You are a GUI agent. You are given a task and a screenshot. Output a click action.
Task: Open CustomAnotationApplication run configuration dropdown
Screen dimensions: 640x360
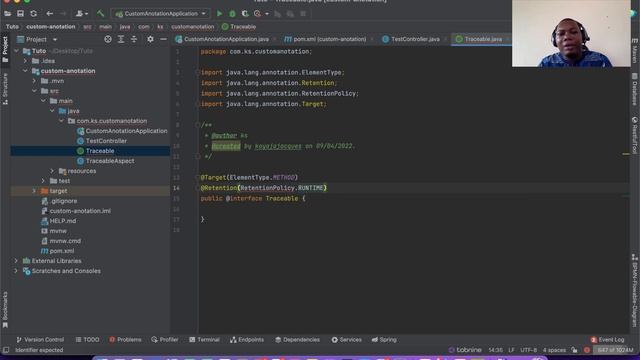pyautogui.click(x=161, y=13)
